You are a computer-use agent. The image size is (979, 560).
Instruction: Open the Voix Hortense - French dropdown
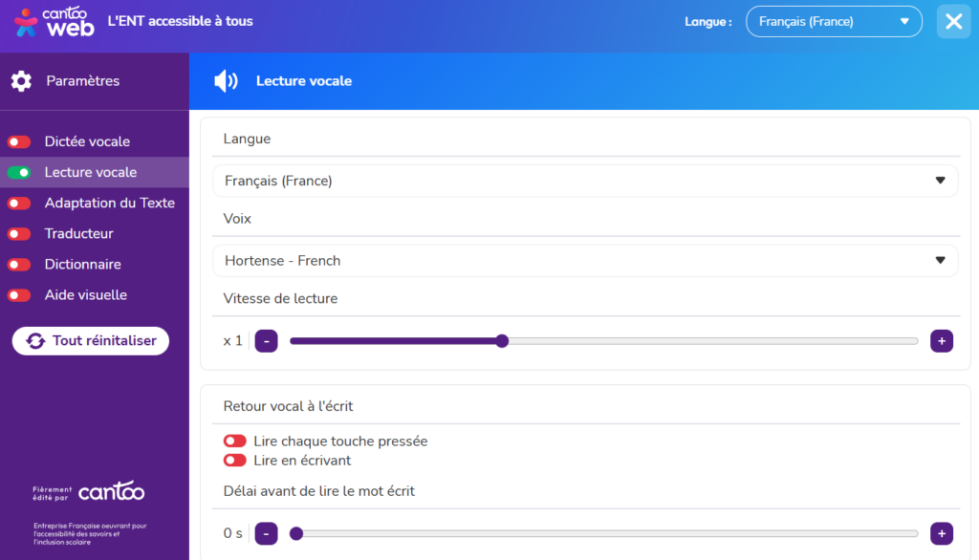coord(584,261)
